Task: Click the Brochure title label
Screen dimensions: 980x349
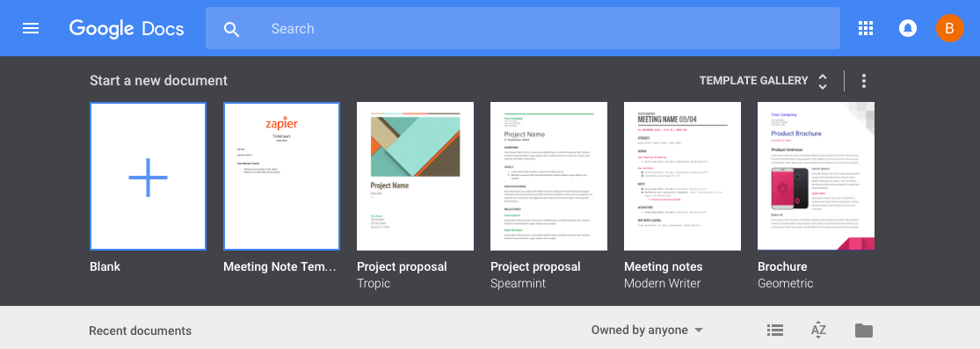Action: 782,267
